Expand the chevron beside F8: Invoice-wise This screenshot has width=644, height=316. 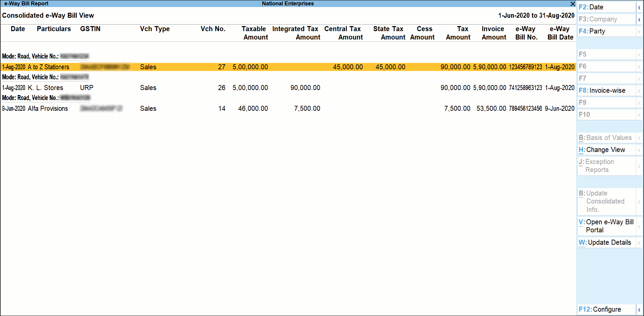(640, 90)
